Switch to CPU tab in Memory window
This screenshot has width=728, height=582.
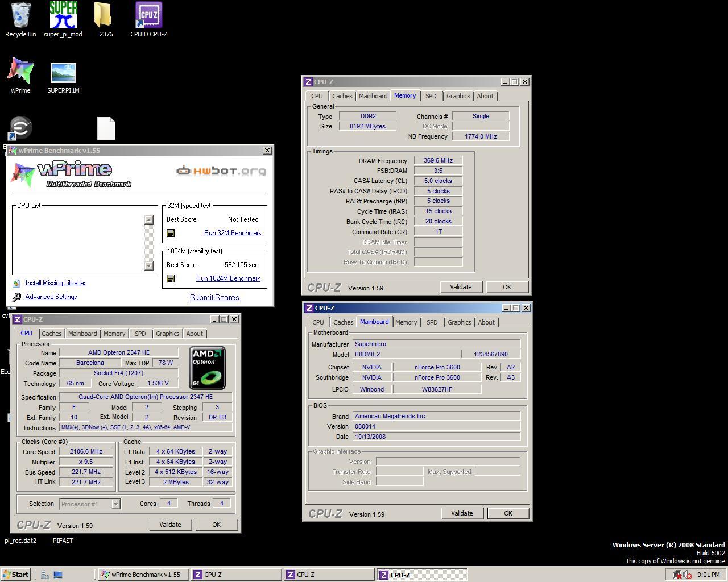coord(317,96)
